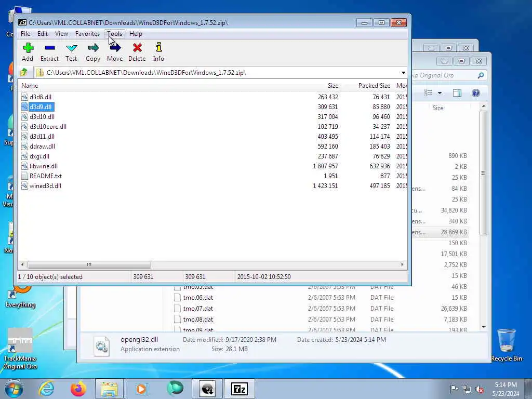532x399 pixels.
Task: Click the right arrow of horizontal scrollbar
Action: [403, 264]
